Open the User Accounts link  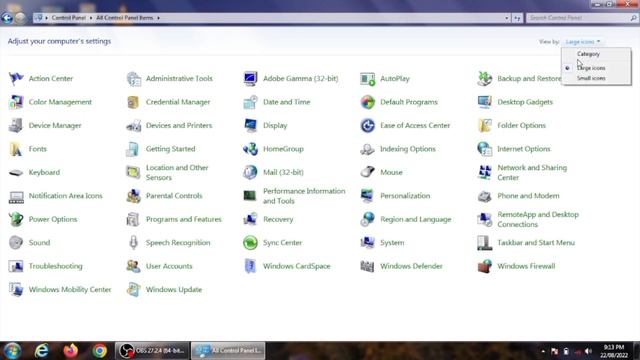click(x=169, y=266)
